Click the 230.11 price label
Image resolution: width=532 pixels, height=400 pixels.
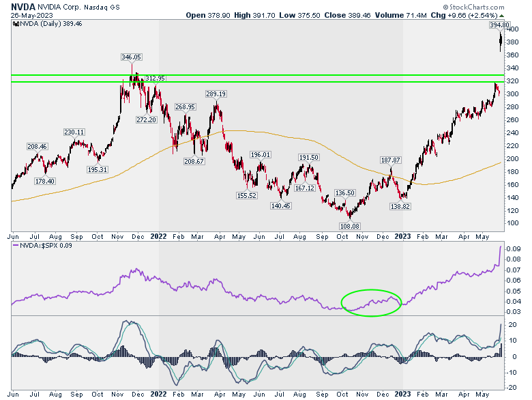(74, 132)
